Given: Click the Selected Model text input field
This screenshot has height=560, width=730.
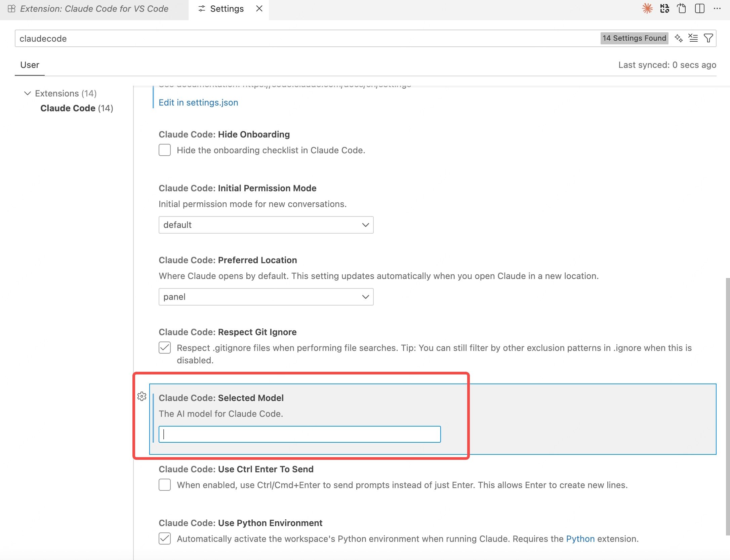Looking at the screenshot, I should click(x=299, y=434).
